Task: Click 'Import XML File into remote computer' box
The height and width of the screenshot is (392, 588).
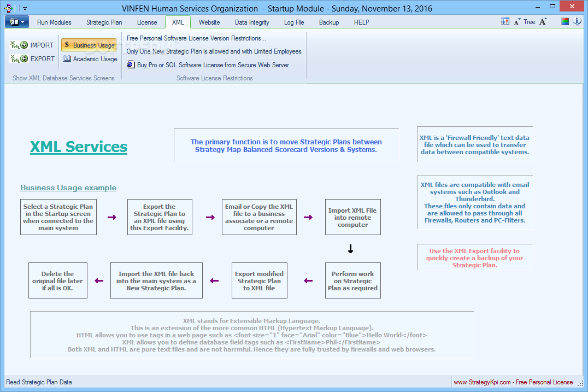Action: click(x=352, y=217)
